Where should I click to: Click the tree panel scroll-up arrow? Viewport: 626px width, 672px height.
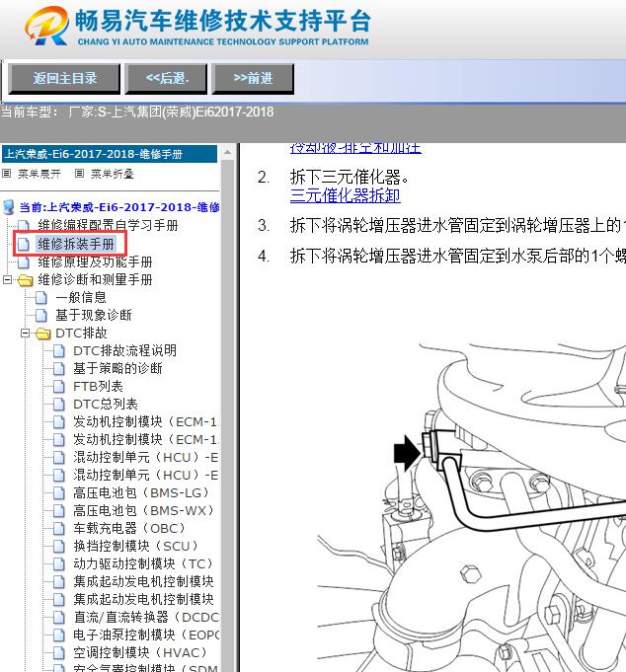tap(228, 153)
